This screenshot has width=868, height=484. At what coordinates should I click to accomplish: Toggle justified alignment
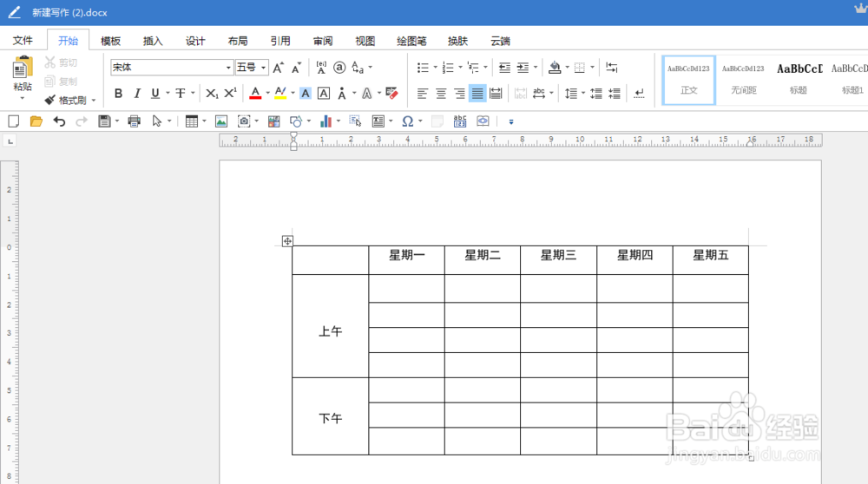point(477,94)
